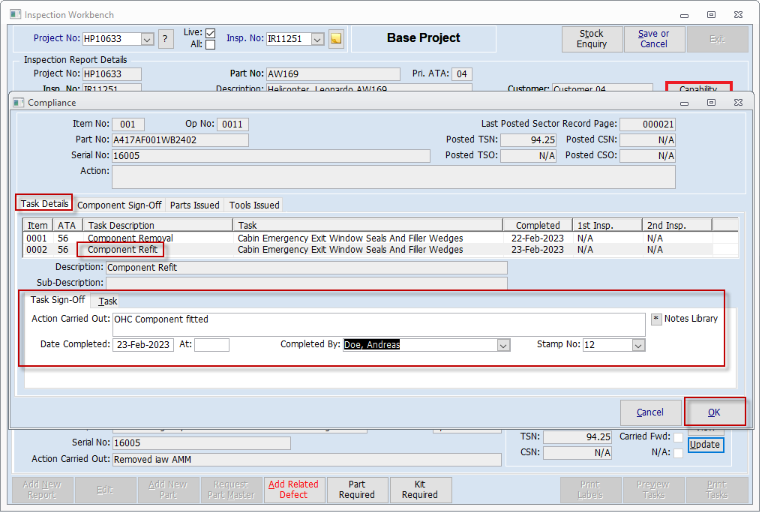Image resolution: width=760 pixels, height=512 pixels.
Task: Click the Add Related Defect button
Action: 294,489
